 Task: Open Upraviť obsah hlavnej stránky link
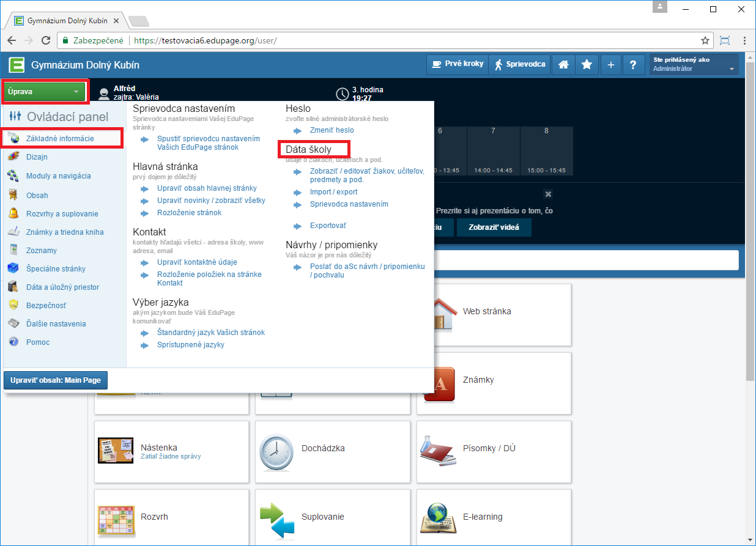coord(207,188)
